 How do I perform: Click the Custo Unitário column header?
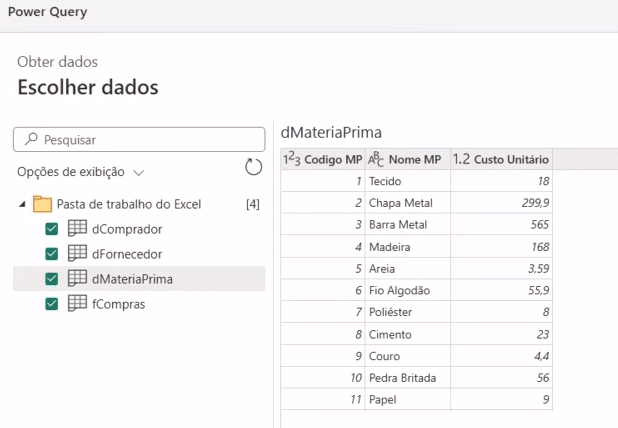click(502, 159)
